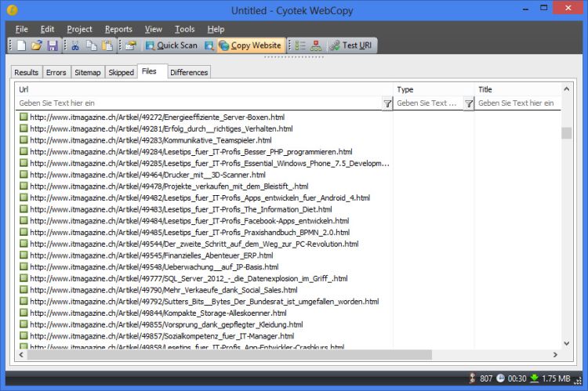Open a project with the folder icon

point(36,45)
